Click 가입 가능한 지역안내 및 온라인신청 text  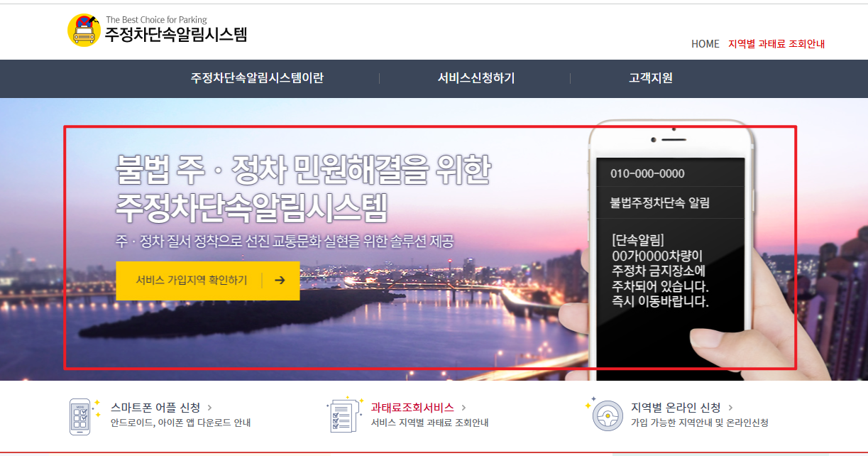tap(701, 422)
